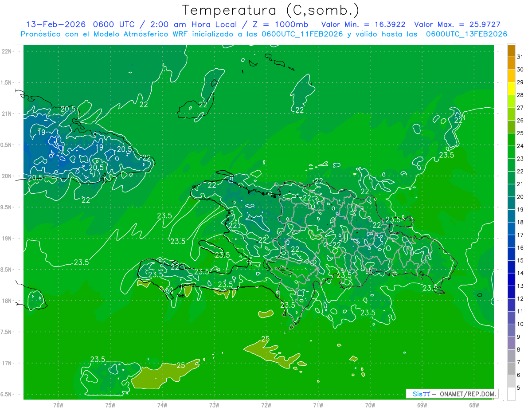532x411 pixels.
Task: Select legend value '16' on the color bar
Action: click(x=520, y=247)
